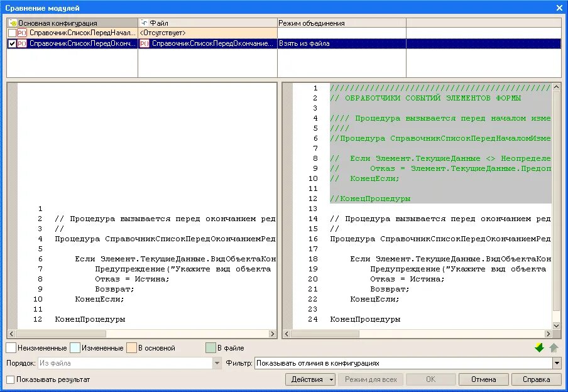Select Взять из файла merge mode cell
This screenshot has width=568, height=392.
tap(342, 43)
